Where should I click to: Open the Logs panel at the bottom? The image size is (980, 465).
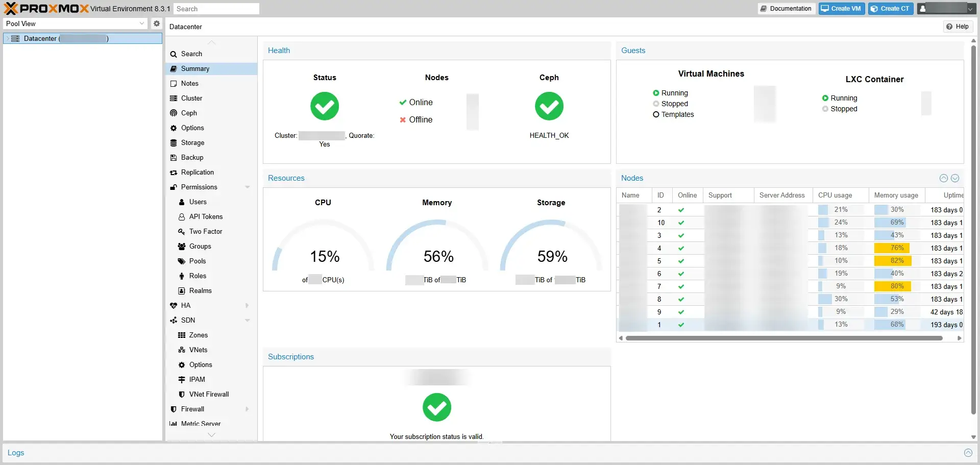(16, 453)
